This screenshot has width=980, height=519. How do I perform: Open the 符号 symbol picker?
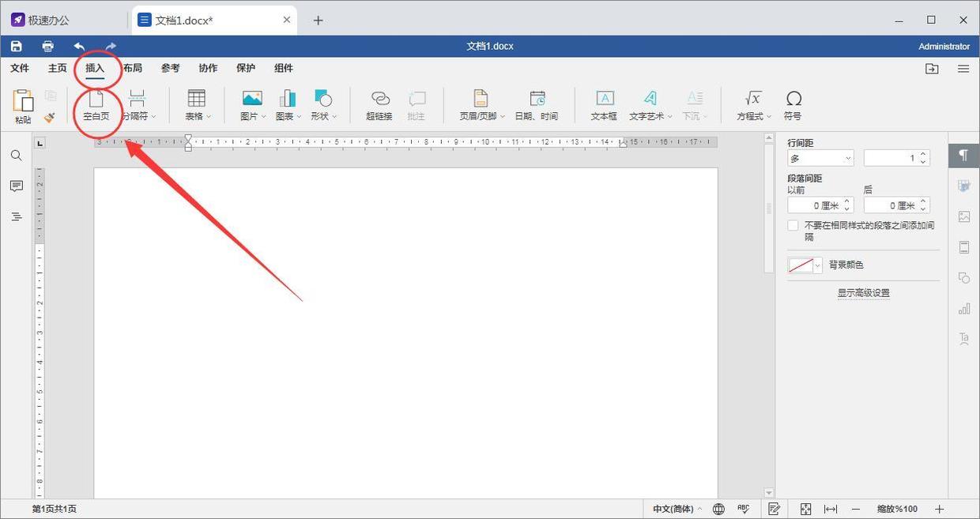(793, 106)
